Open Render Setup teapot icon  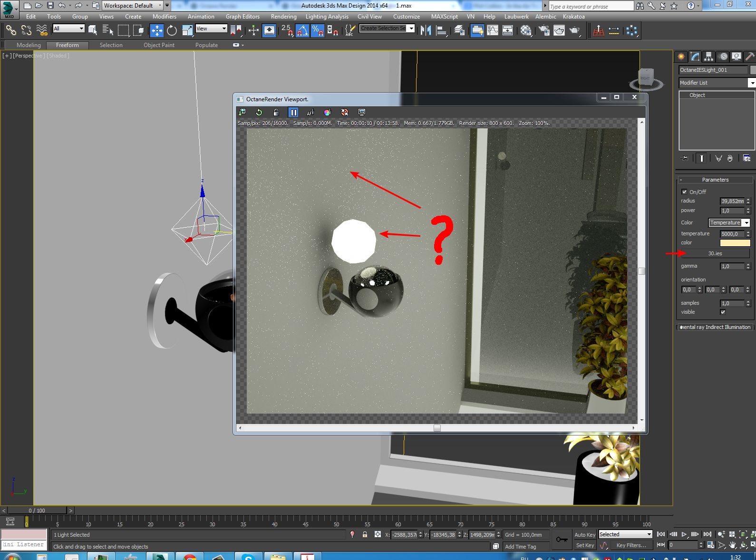coord(543,31)
